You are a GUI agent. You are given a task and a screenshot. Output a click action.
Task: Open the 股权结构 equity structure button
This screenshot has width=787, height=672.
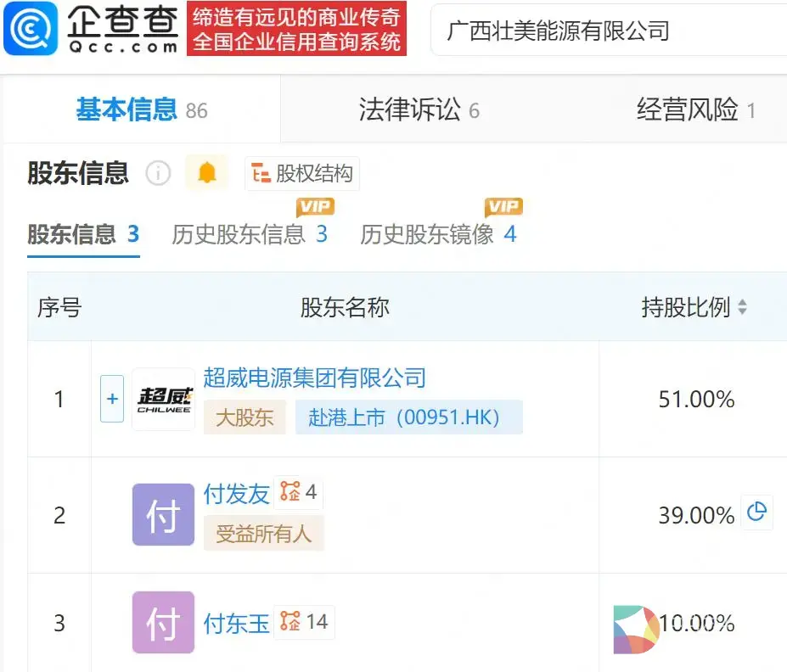pyautogui.click(x=302, y=174)
